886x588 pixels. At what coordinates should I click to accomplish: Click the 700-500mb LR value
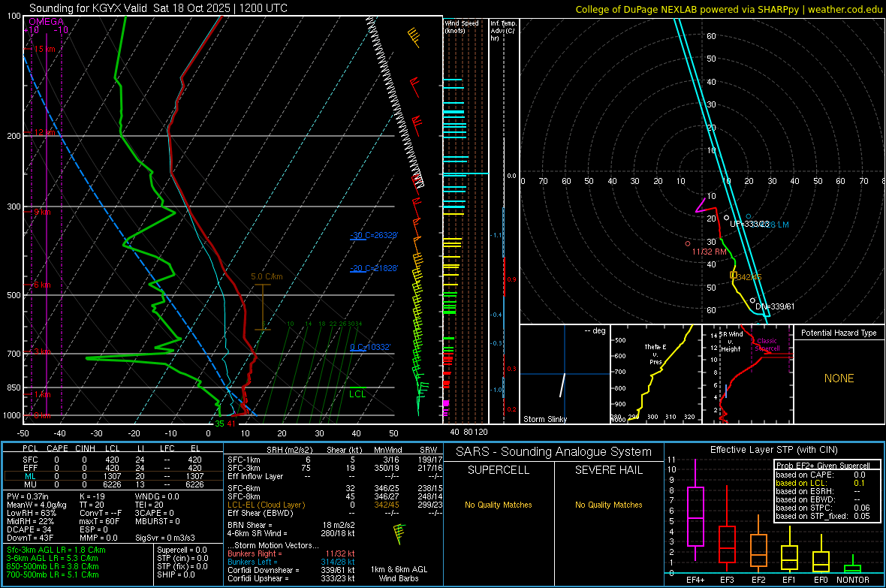53,574
